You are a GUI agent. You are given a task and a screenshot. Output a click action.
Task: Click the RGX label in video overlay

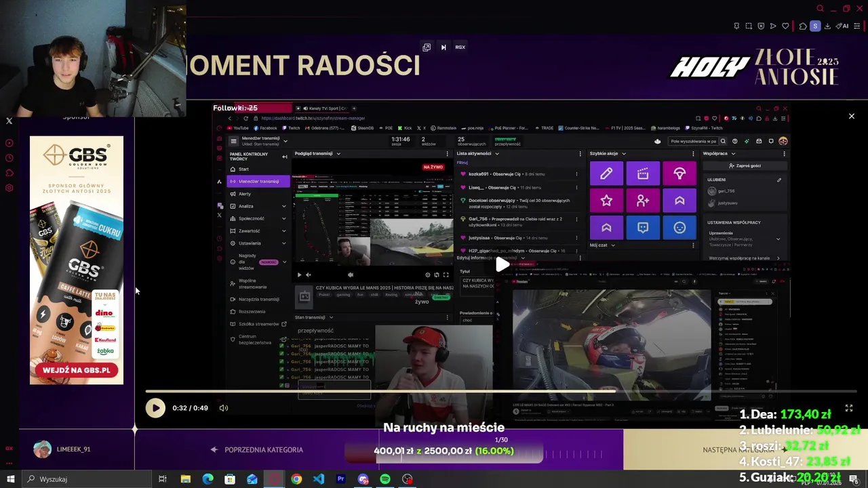[460, 47]
